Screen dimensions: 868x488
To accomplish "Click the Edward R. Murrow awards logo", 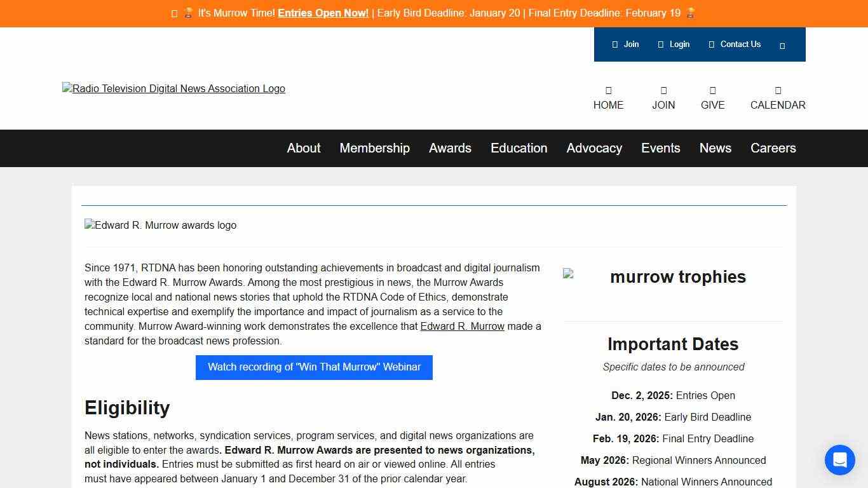I will click(x=160, y=225).
